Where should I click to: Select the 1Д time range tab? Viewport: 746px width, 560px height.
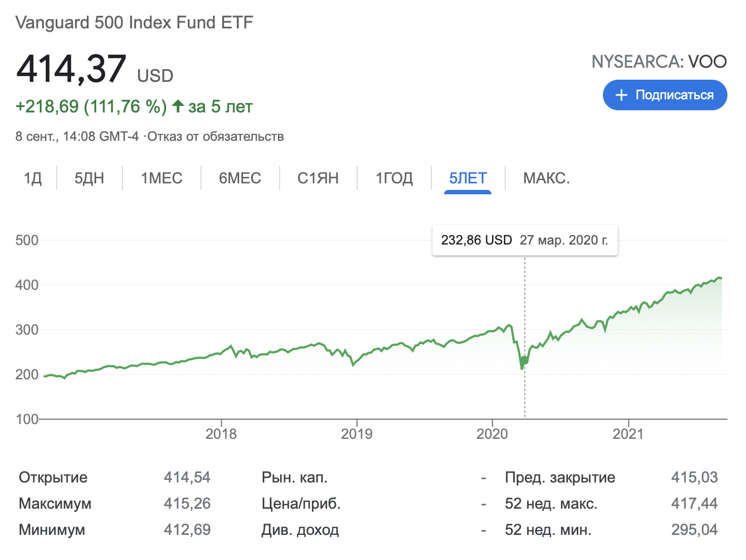pos(33,178)
